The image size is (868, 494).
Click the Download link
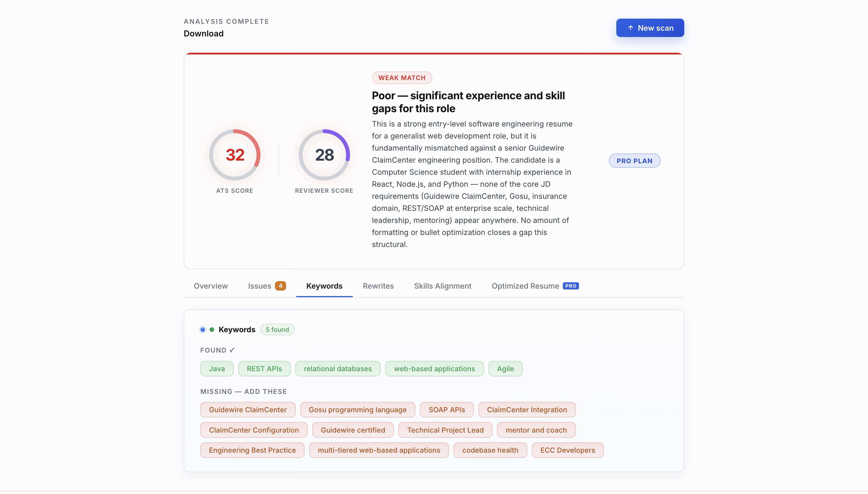[x=203, y=33]
